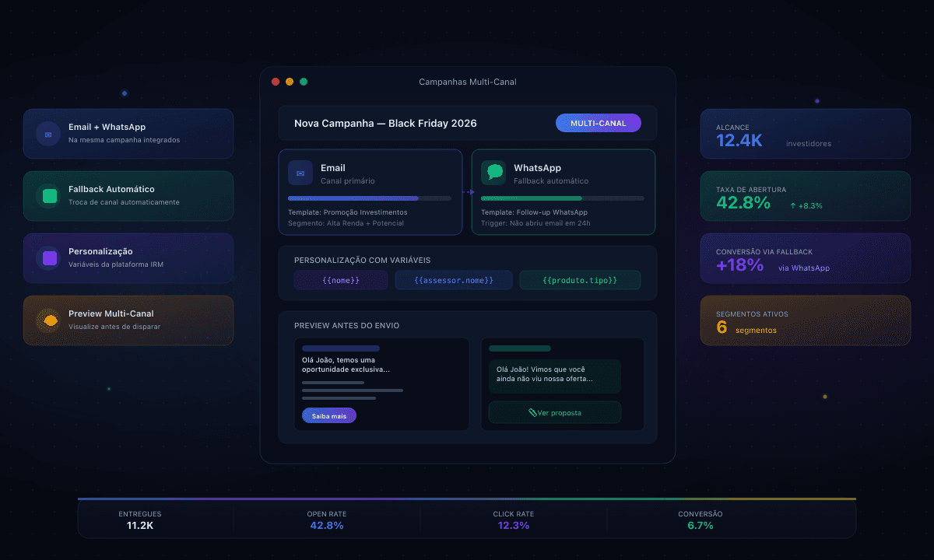Click the gradient progress bar above the metrics

click(467, 500)
